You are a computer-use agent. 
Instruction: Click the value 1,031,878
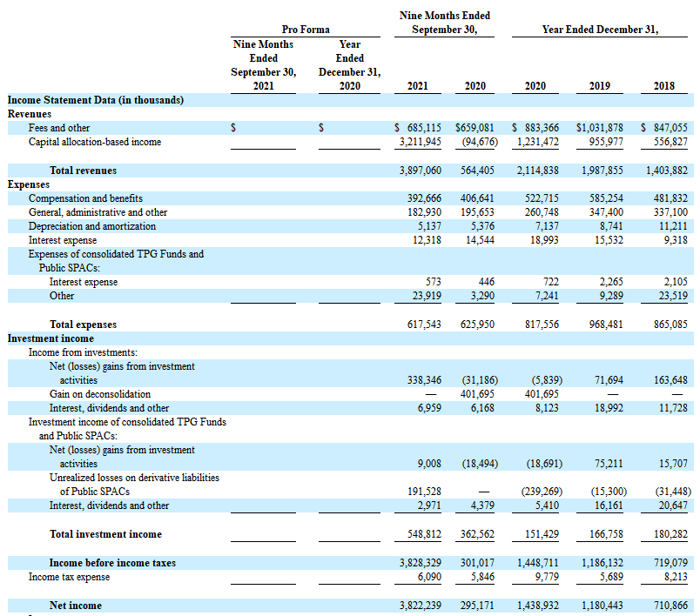600,128
